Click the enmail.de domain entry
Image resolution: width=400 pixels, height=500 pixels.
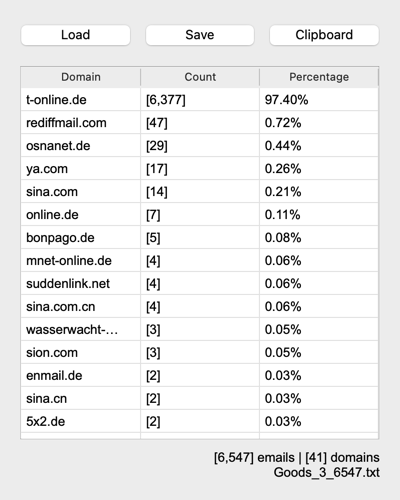point(54,376)
